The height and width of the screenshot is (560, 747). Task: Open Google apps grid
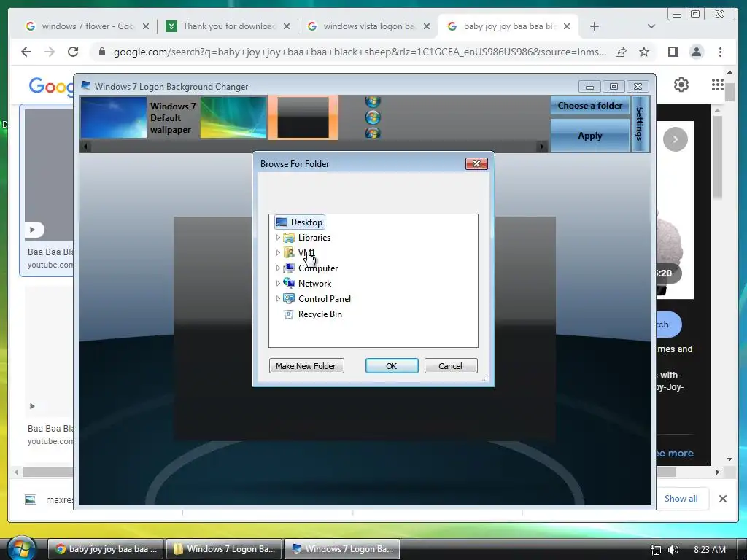click(718, 85)
